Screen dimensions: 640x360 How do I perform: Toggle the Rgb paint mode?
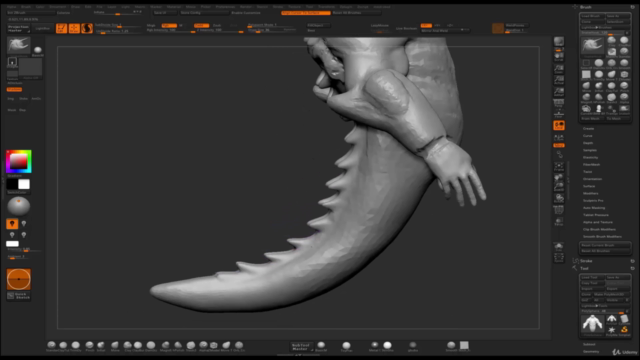169,25
